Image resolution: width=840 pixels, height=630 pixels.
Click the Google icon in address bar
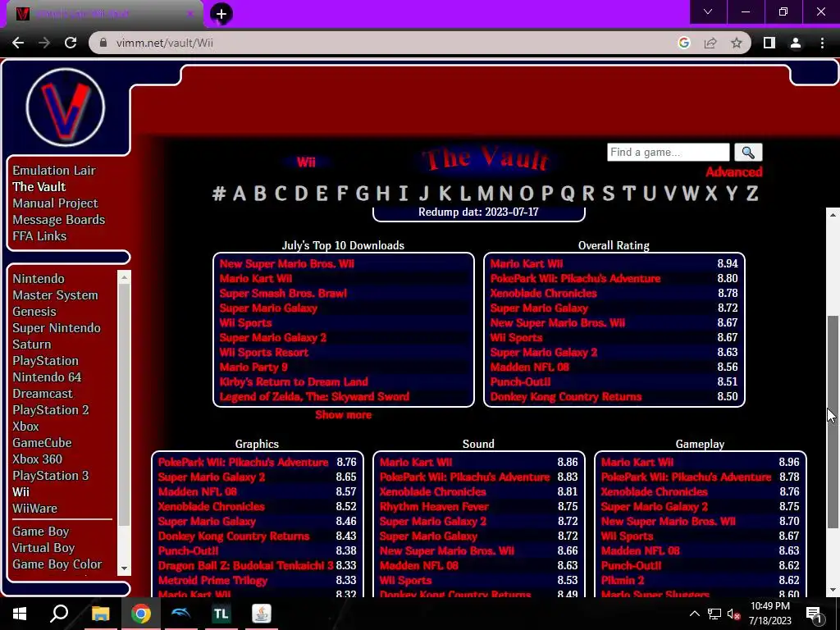click(683, 43)
